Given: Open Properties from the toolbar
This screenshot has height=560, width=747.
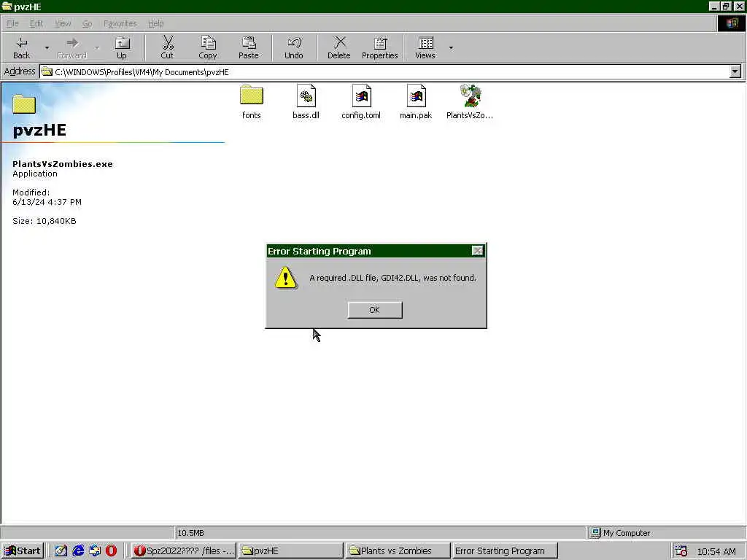Looking at the screenshot, I should (379, 47).
